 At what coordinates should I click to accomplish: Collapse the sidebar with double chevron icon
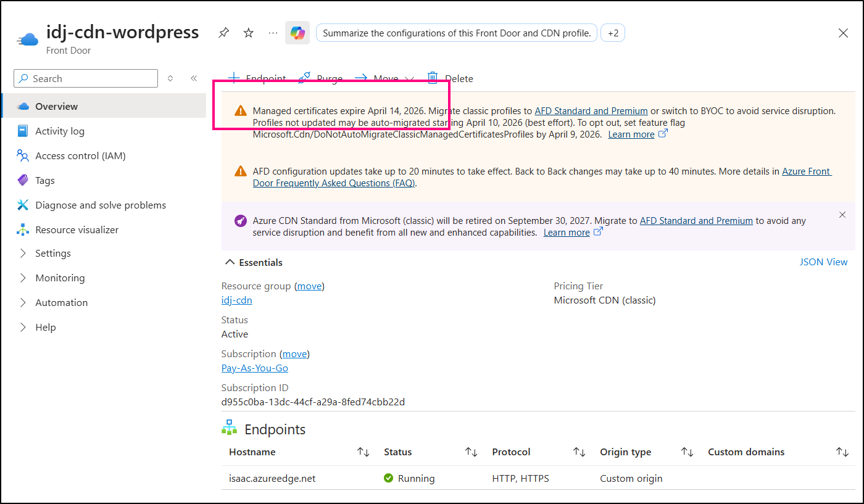tap(194, 78)
